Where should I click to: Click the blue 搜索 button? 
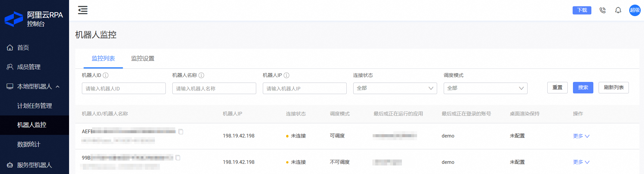[x=583, y=87]
